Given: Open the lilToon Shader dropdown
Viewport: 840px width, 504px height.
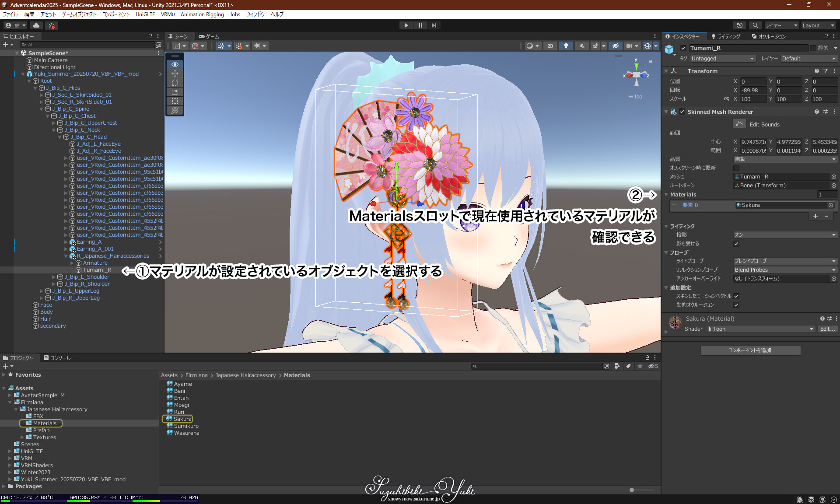Looking at the screenshot, I should point(761,329).
